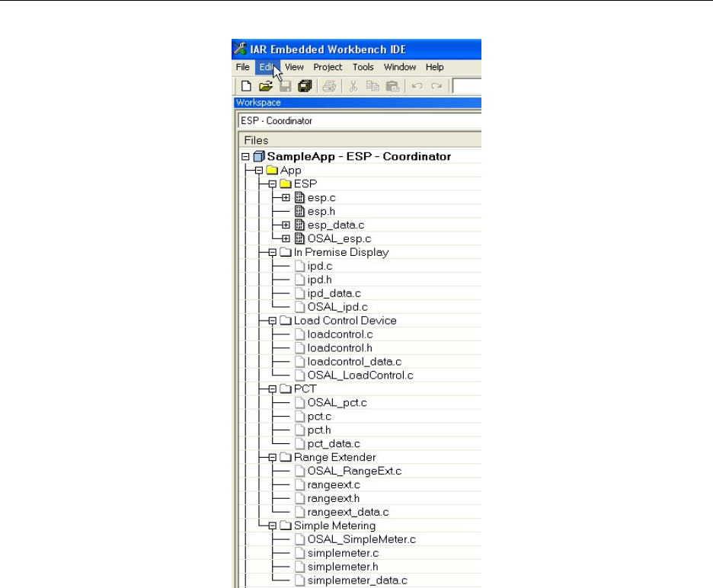Select the ipd.h file
The width and height of the screenshot is (713, 588).
[x=319, y=280]
